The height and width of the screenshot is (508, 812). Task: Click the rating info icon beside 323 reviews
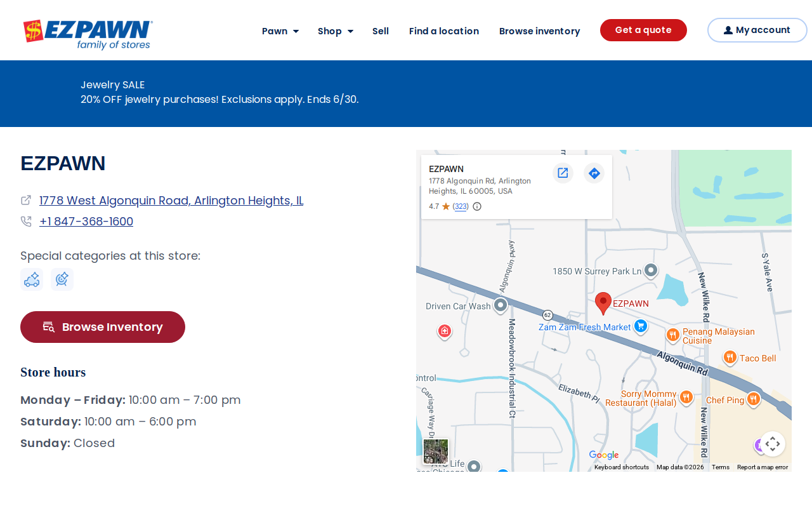[477, 206]
